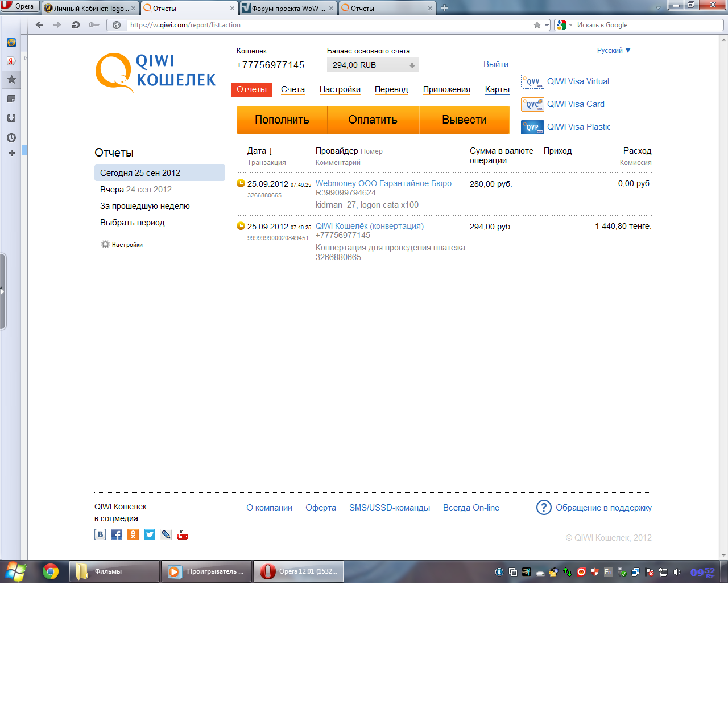728x708 pixels.
Task: Open the Счета menu item
Action: click(293, 89)
